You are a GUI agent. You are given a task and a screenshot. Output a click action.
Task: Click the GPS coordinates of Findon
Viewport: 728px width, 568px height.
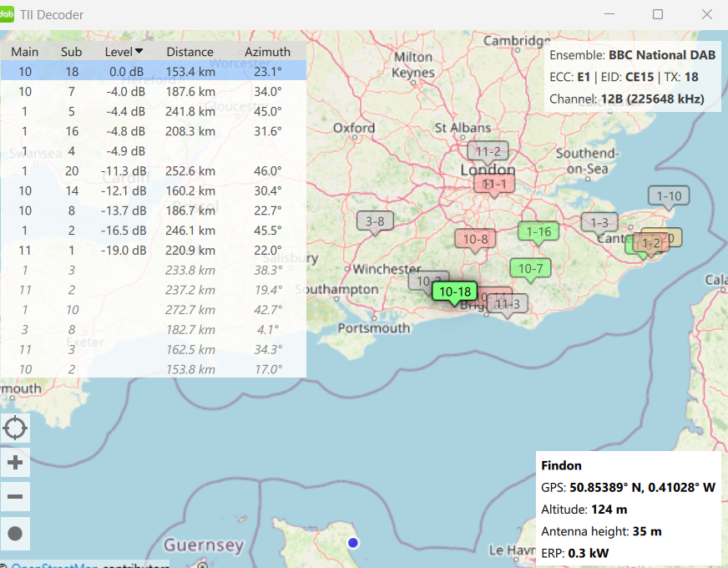pyautogui.click(x=643, y=487)
